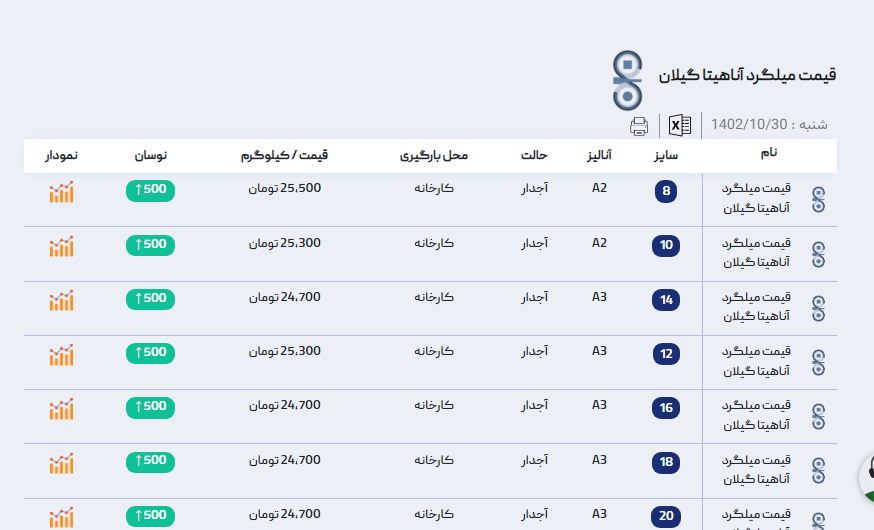Click the factory logo in size 8 row
The height and width of the screenshot is (530, 874).
tap(818, 200)
